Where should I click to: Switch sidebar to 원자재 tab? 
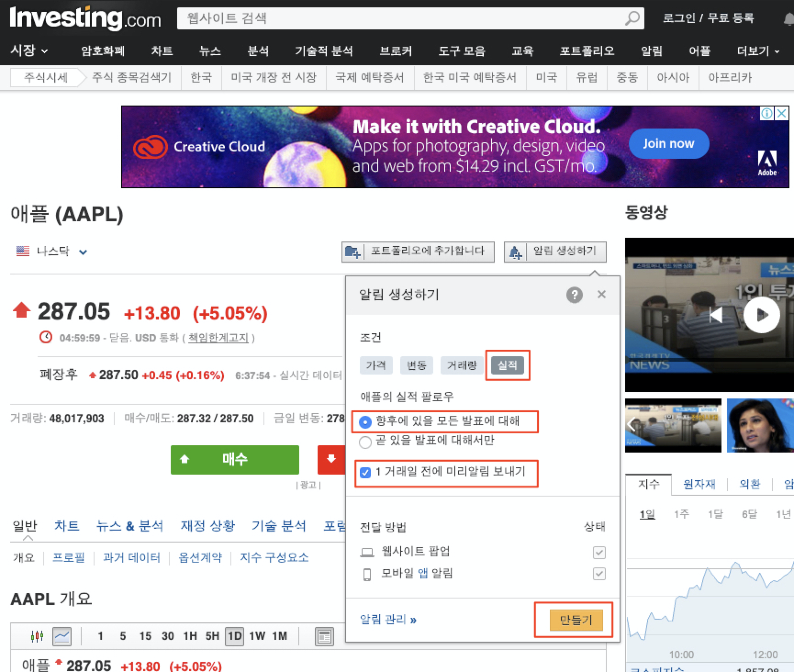[x=699, y=484]
